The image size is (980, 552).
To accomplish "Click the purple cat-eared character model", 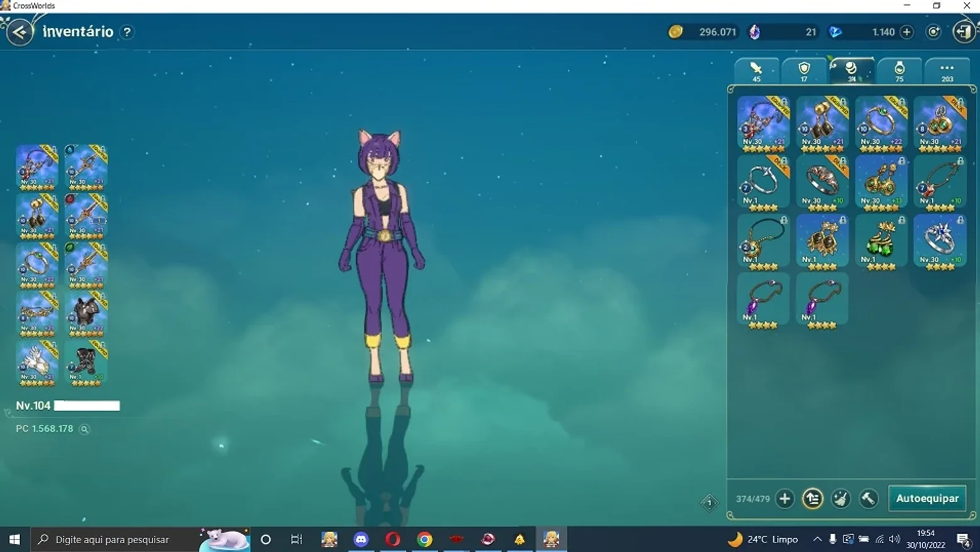I will pos(382,256).
